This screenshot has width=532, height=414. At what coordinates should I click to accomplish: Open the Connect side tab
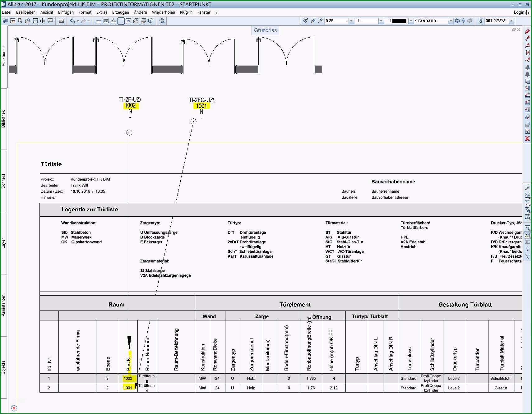[3, 181]
